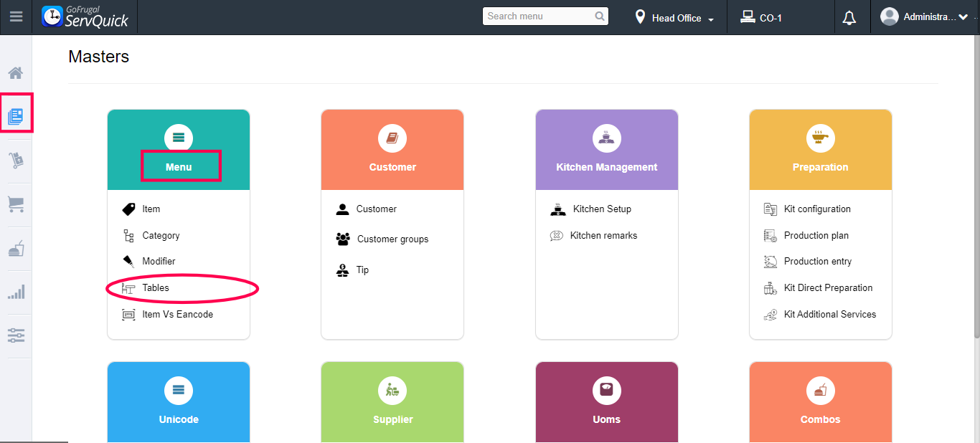Click the Supplier card icon
The height and width of the screenshot is (443, 980).
click(x=392, y=390)
